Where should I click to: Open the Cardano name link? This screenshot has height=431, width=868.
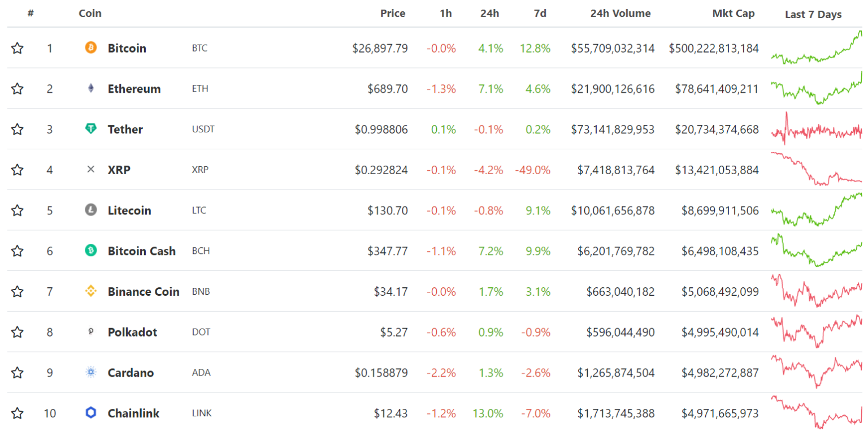131,372
